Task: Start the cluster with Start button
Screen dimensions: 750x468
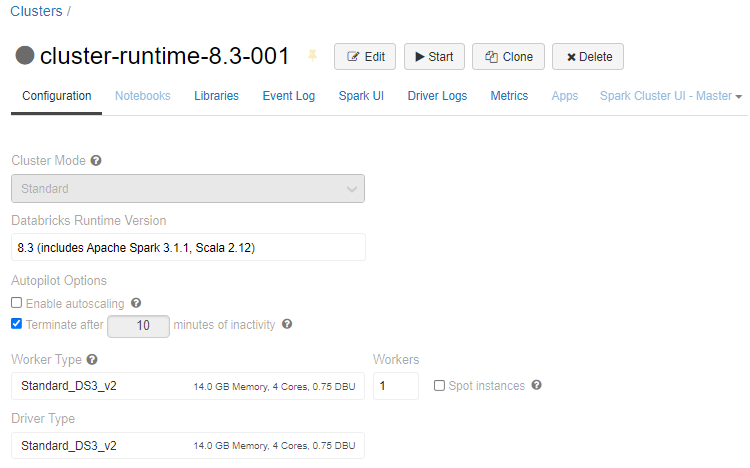Action: 434,56
